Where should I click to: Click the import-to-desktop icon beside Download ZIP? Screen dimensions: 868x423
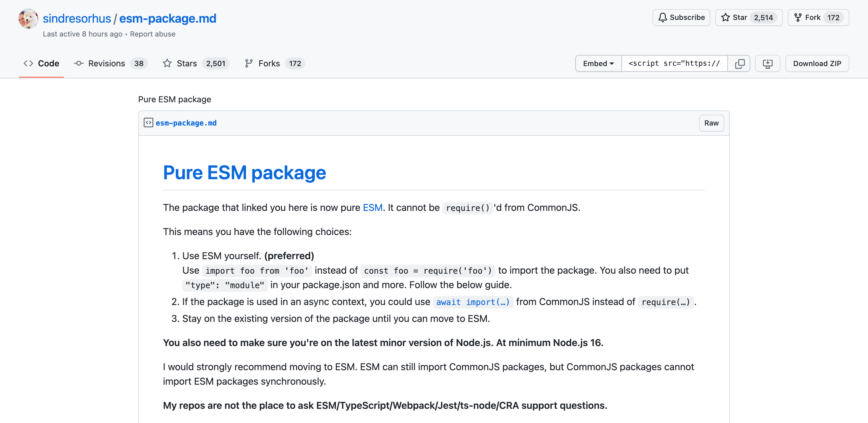click(x=767, y=63)
